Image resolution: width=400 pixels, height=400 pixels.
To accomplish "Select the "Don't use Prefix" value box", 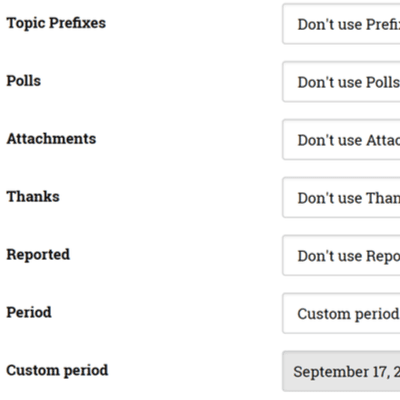I will pos(341,24).
